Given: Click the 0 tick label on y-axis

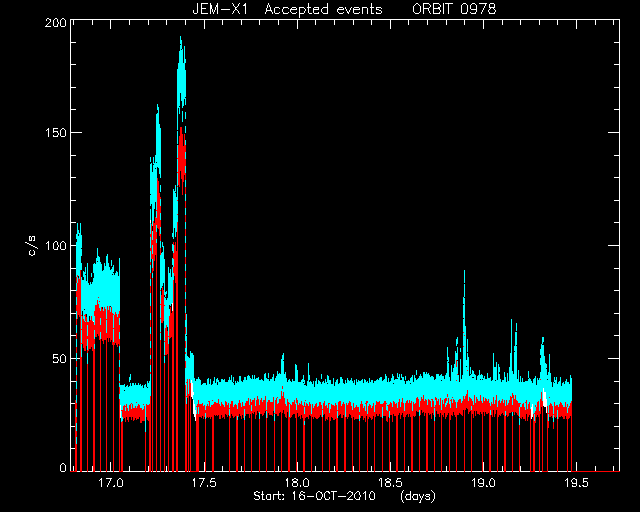Looking at the screenshot, I should pos(63,467).
